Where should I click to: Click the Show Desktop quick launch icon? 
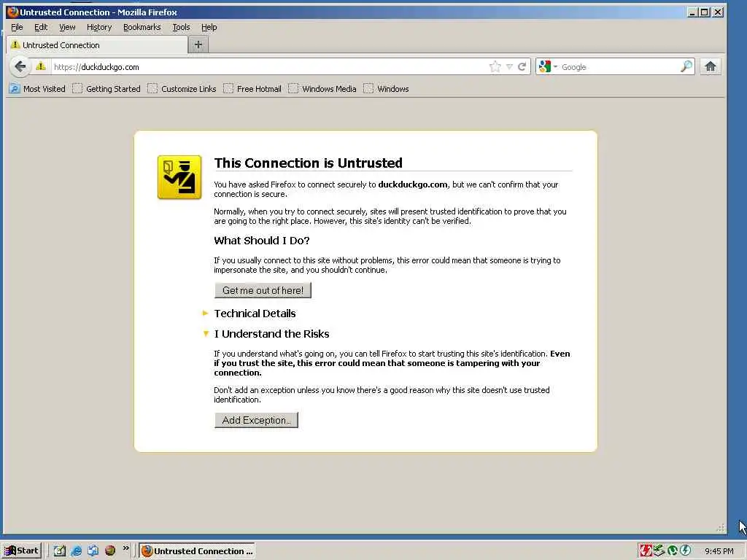point(59,551)
